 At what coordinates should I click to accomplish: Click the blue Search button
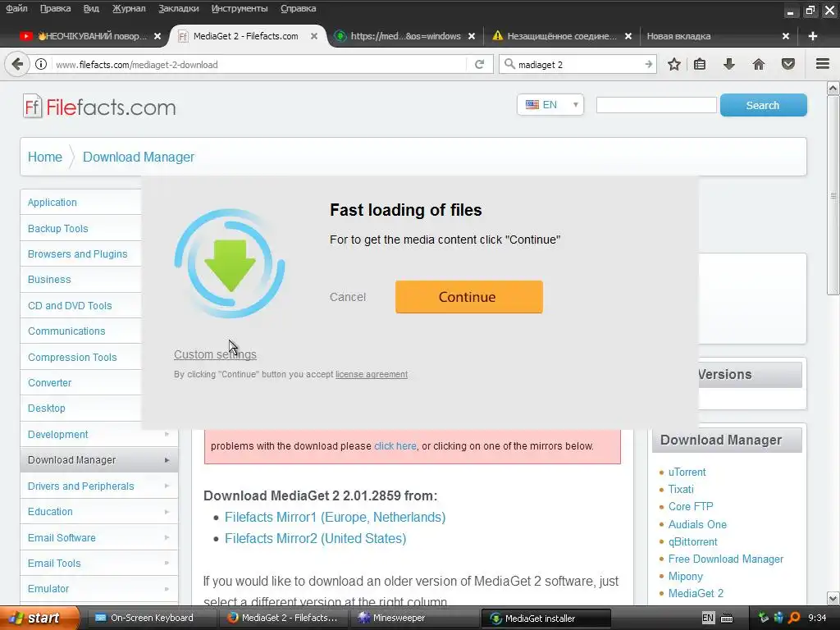[764, 105]
